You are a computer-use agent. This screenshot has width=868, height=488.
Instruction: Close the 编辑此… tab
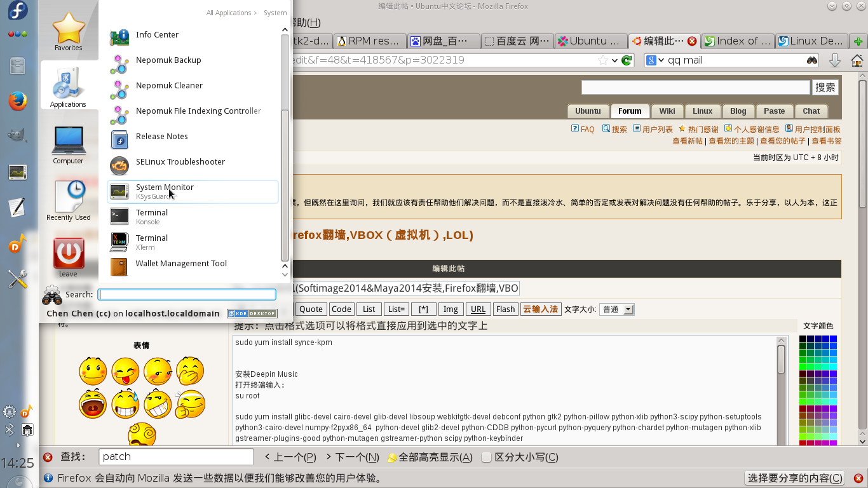[x=692, y=41]
